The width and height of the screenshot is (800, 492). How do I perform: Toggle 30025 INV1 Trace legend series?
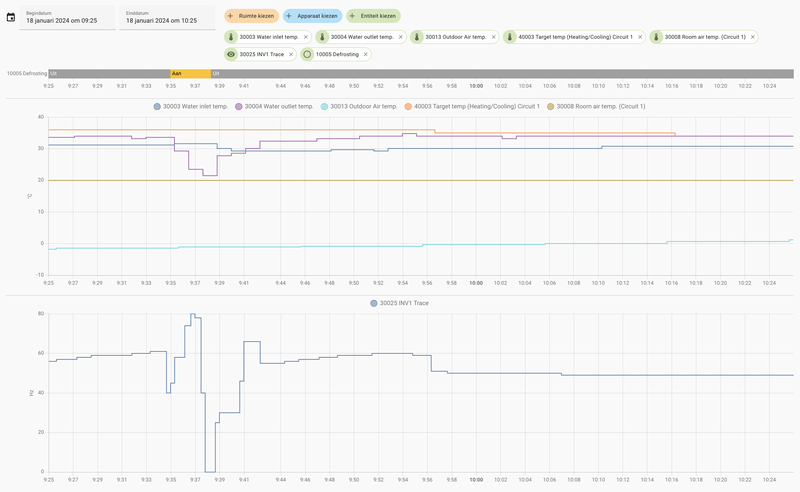(399, 303)
